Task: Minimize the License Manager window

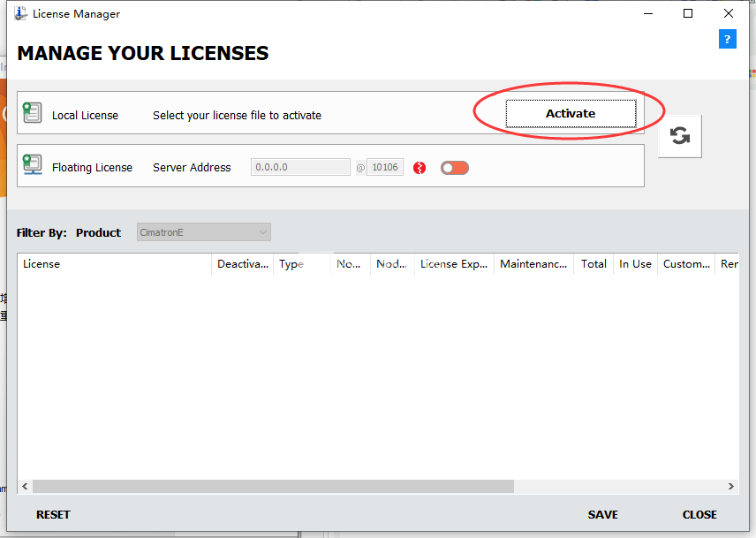Action: [648, 13]
